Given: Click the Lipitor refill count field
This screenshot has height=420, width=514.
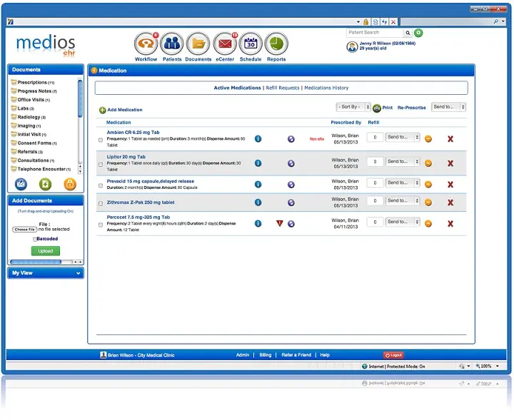Looking at the screenshot, I should click(x=375, y=162).
